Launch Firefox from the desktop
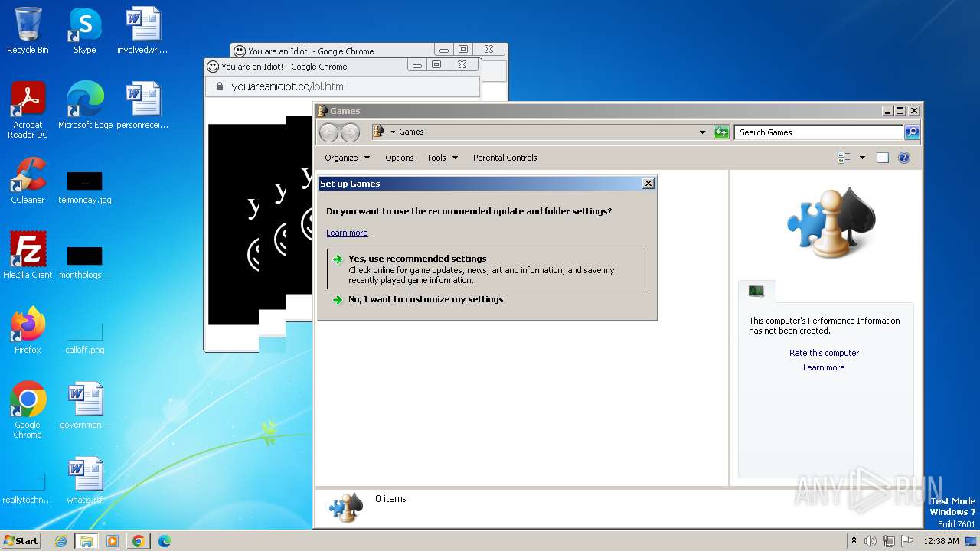 (28, 331)
